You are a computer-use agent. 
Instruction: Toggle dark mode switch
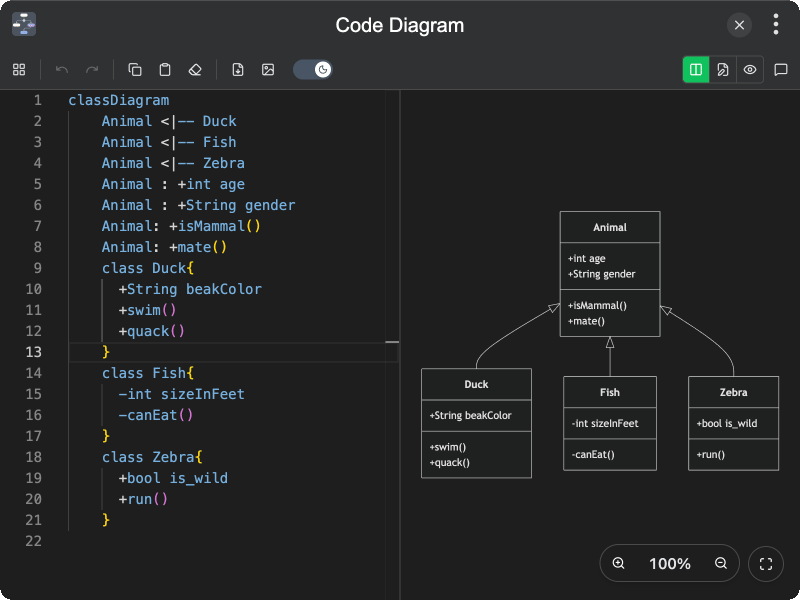tap(313, 69)
